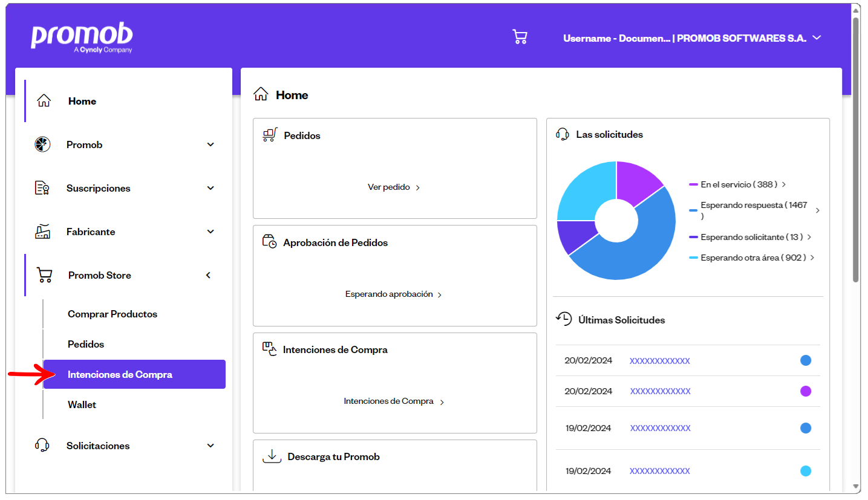Click the Descarga tu Promob download icon
This screenshot has height=500, width=868.
pyautogui.click(x=272, y=456)
